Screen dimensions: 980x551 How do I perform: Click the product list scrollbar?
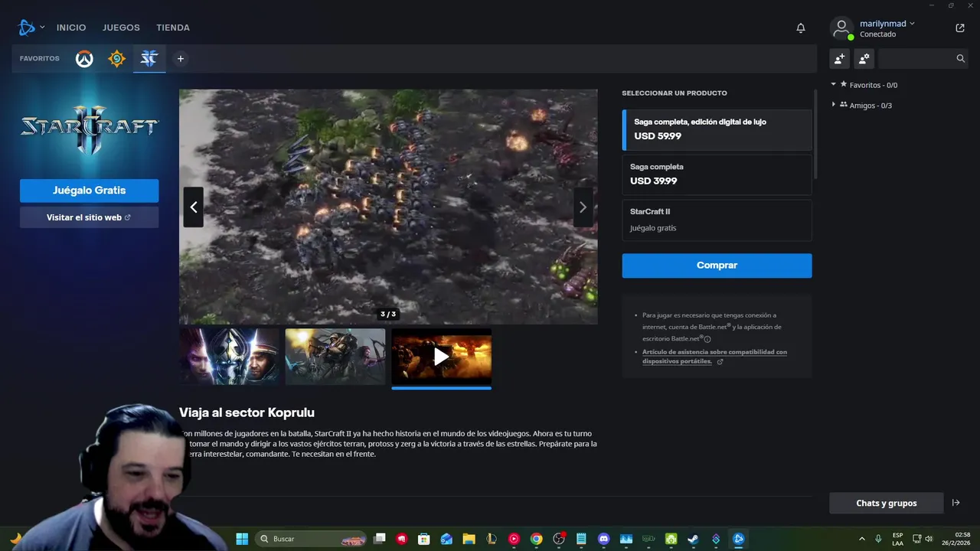point(815,134)
